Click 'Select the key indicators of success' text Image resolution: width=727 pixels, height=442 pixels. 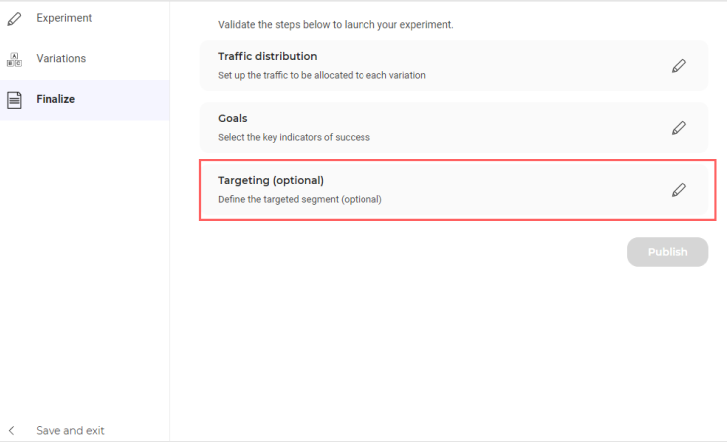(294, 137)
